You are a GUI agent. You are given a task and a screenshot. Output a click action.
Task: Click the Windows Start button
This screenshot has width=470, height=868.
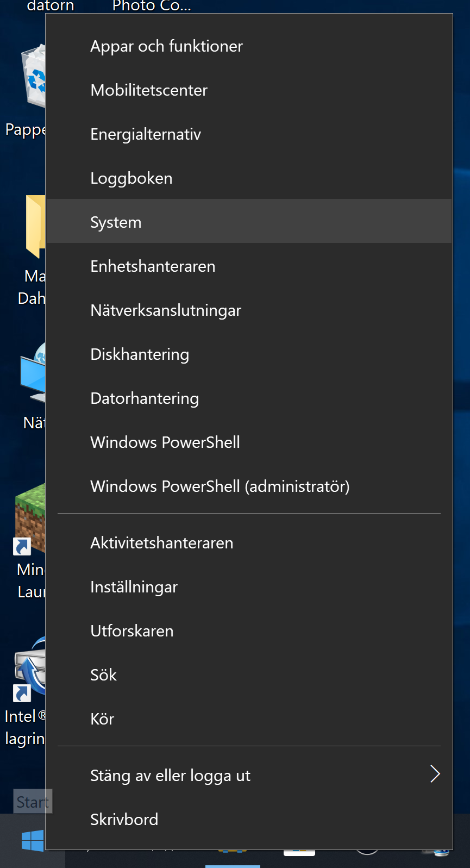coord(33,841)
